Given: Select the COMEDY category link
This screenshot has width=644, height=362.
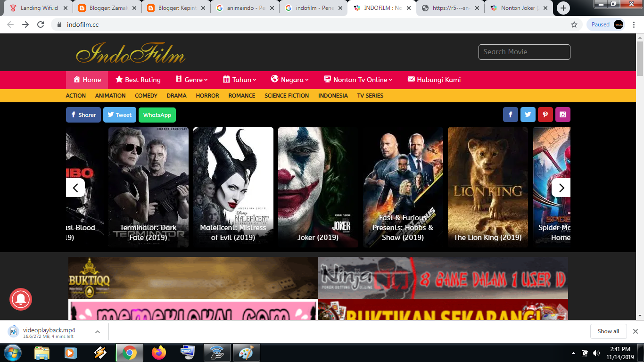Looking at the screenshot, I should point(146,96).
